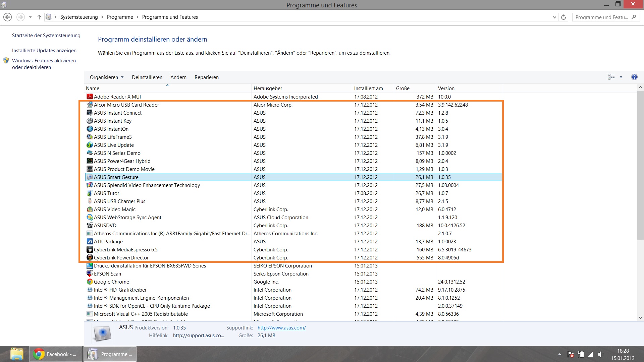Click the list scroll up arrow
Screen dimensions: 644x362
[640, 88]
